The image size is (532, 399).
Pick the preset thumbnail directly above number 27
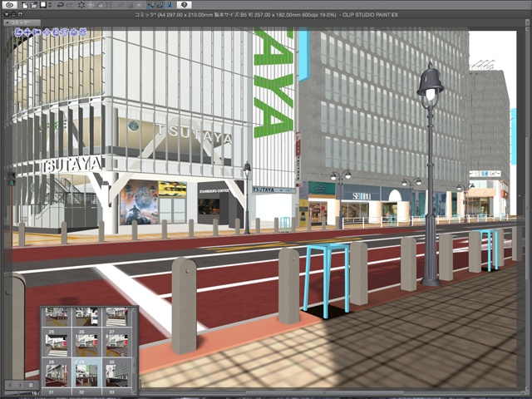pos(116,317)
